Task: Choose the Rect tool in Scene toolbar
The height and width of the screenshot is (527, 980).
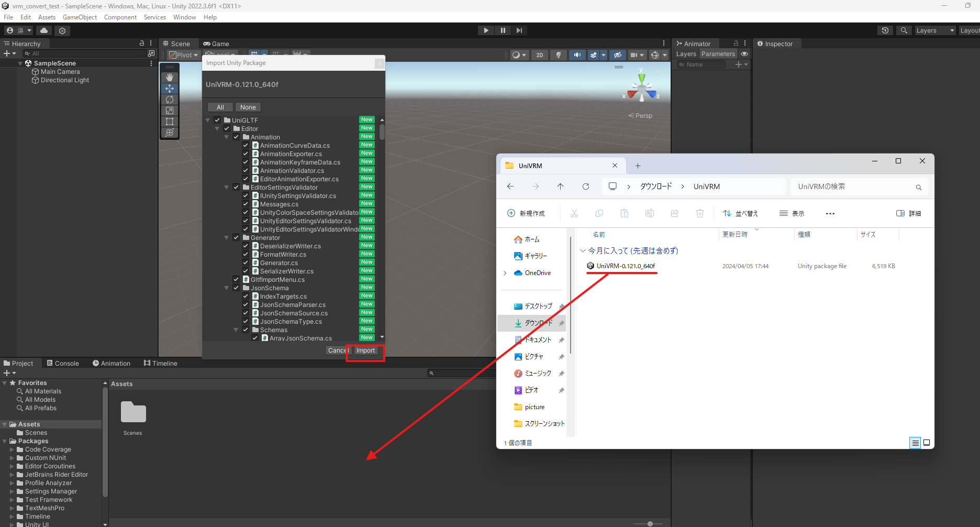Action: 170,122
